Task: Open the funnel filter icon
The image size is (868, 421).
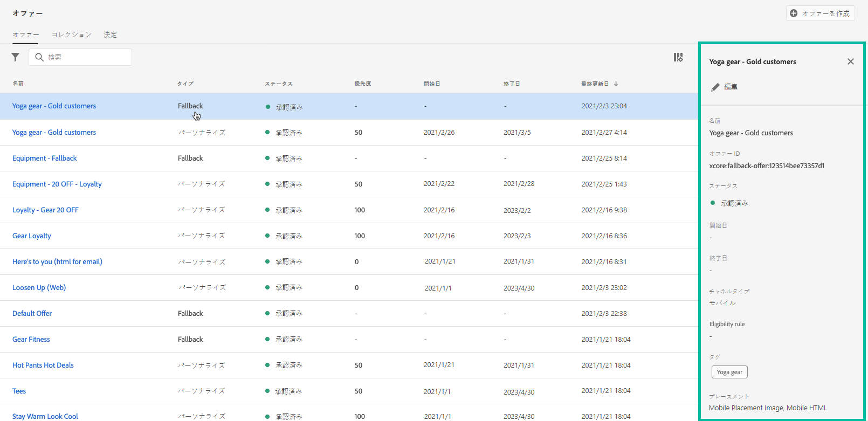Action: pyautogui.click(x=16, y=57)
